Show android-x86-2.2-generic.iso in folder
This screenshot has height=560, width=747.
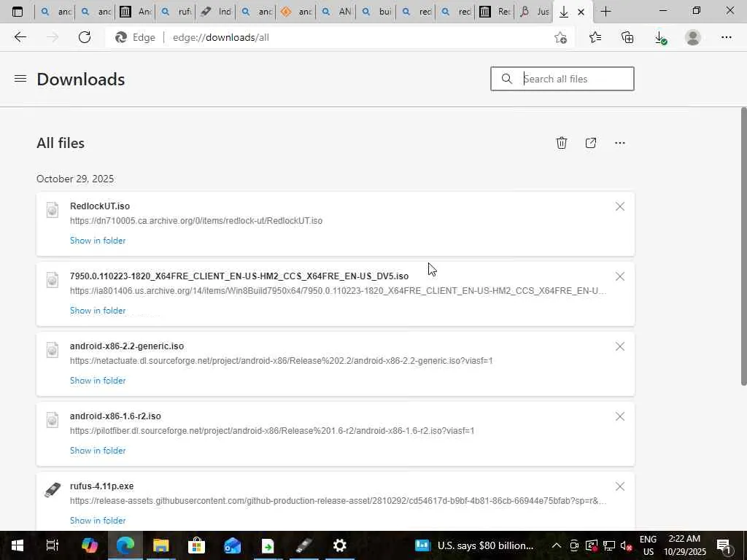[x=98, y=381]
